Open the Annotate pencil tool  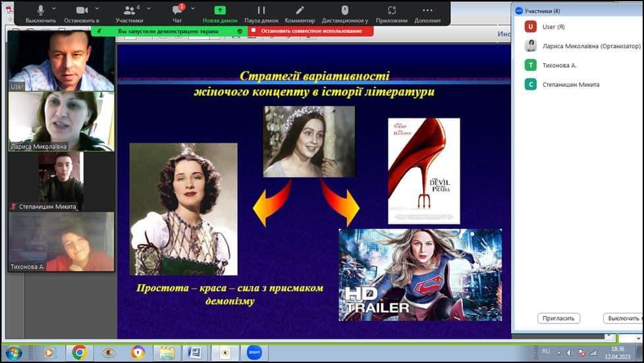(x=300, y=11)
